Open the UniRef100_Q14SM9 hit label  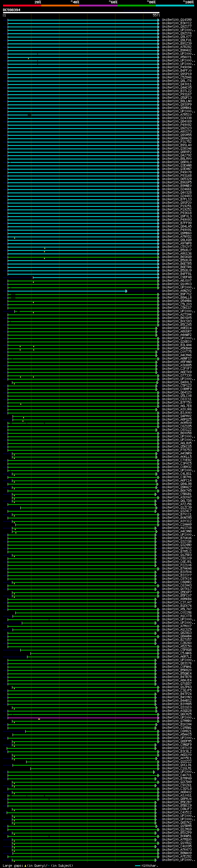pyautogui.click(x=177, y=20)
